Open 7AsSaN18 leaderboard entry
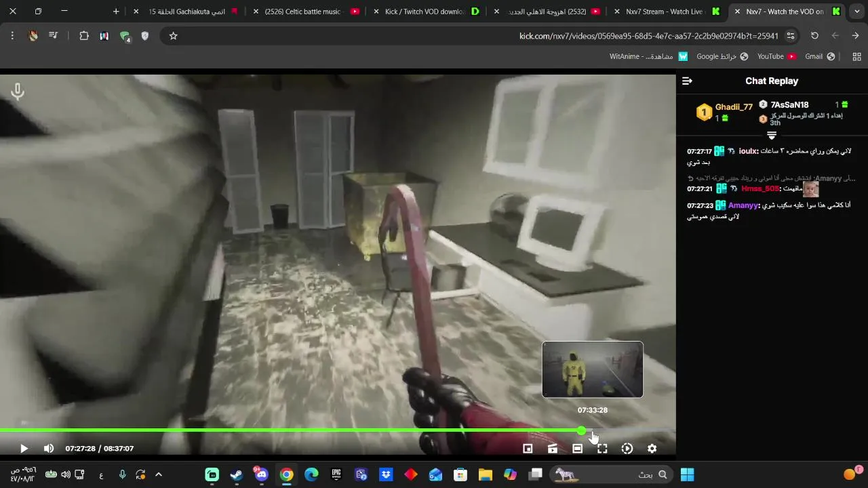 tap(789, 105)
